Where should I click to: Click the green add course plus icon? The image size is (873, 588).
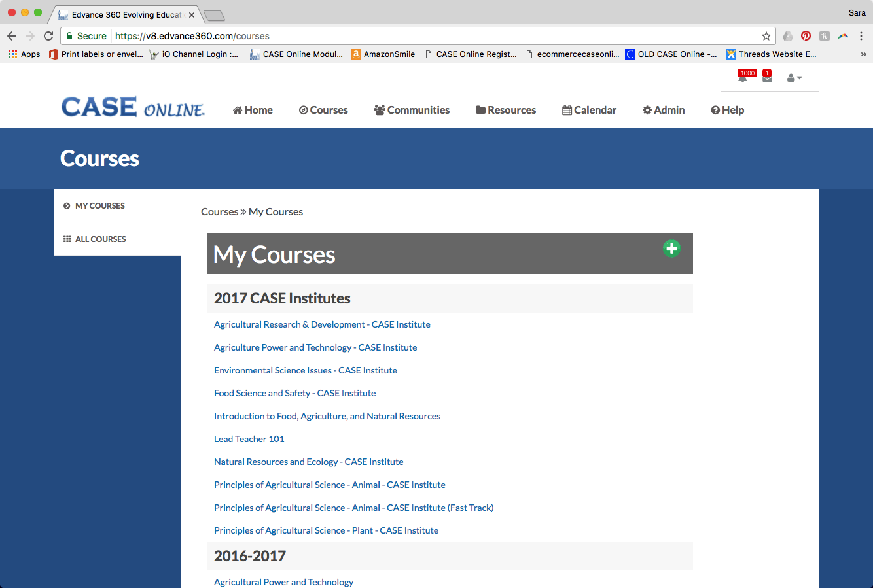[x=671, y=249]
